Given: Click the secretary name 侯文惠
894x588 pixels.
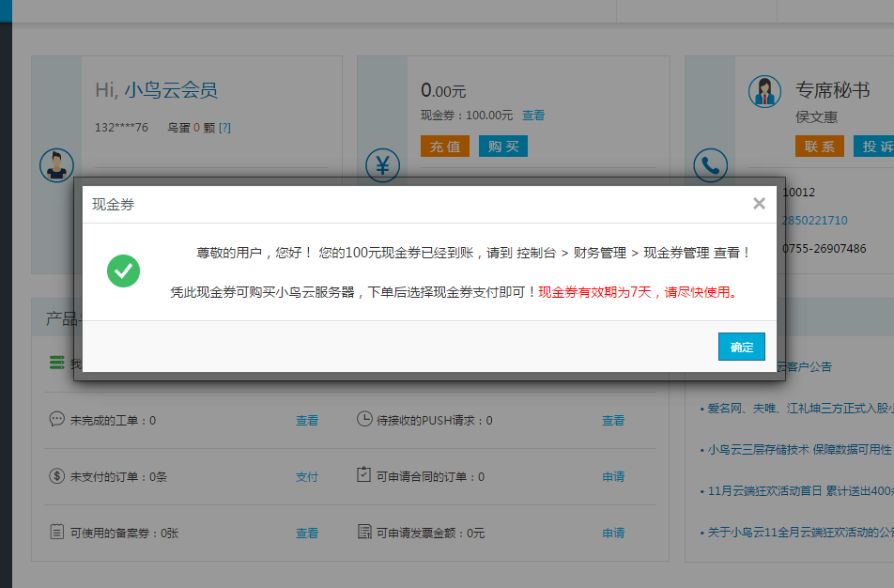Looking at the screenshot, I should click(x=816, y=116).
